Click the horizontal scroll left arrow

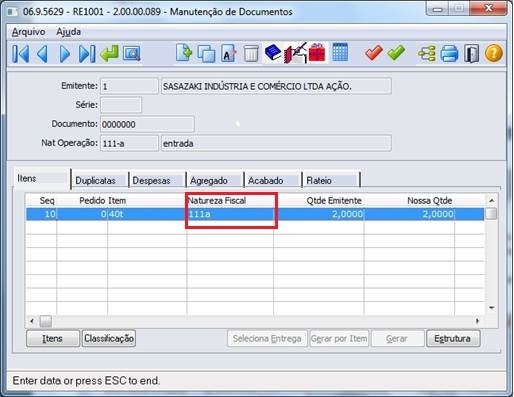coord(32,321)
